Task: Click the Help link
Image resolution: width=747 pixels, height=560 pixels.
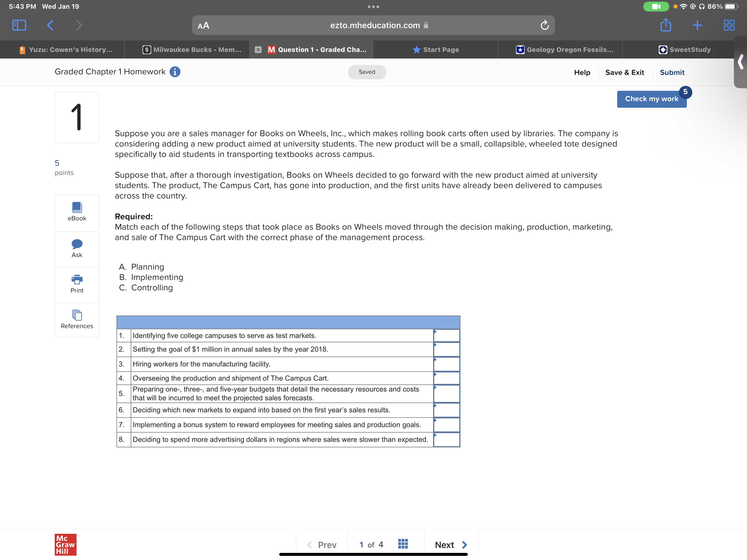Action: point(582,73)
